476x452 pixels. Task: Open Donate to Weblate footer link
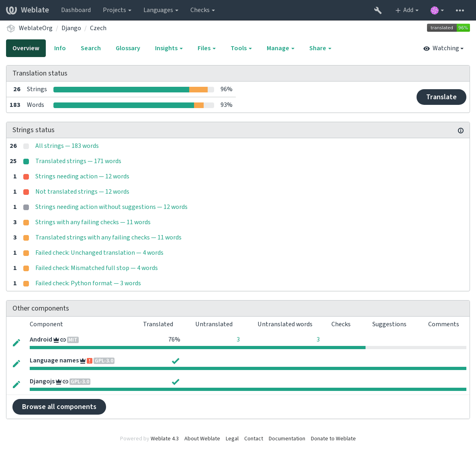333,439
